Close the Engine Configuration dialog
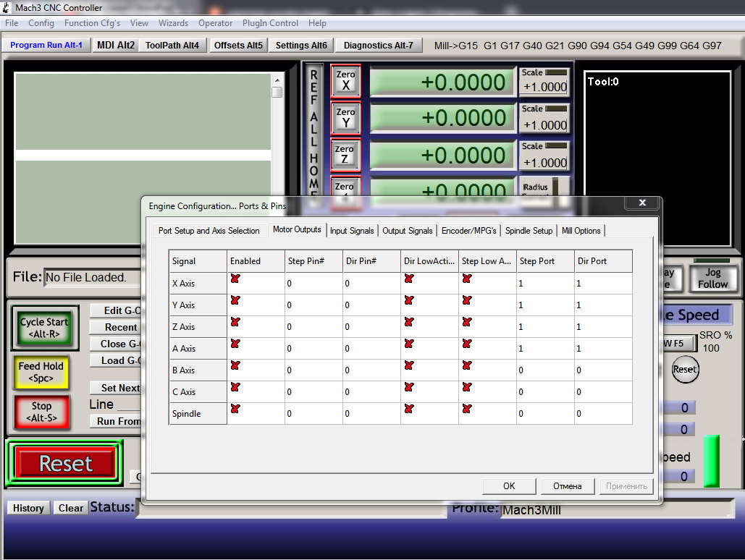 click(x=642, y=203)
